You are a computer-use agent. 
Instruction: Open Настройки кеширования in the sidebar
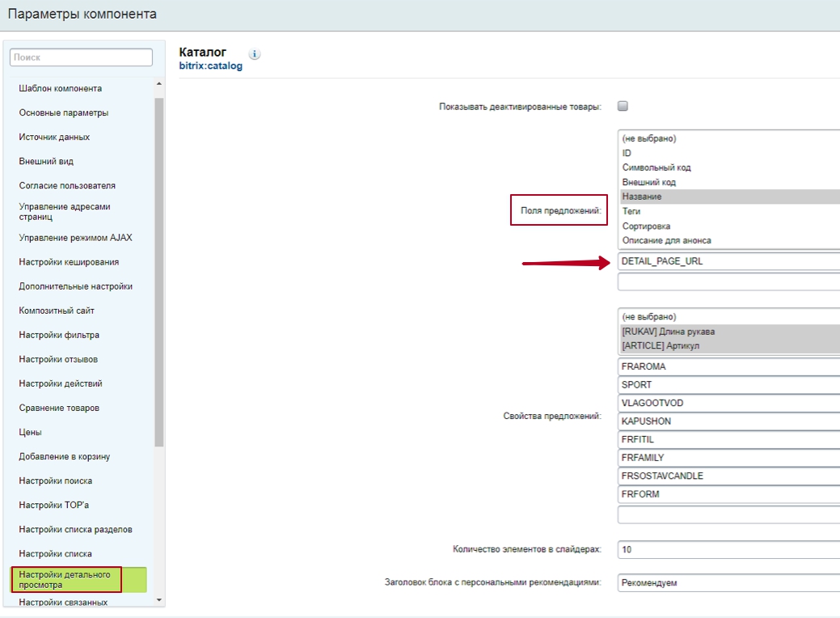69,262
